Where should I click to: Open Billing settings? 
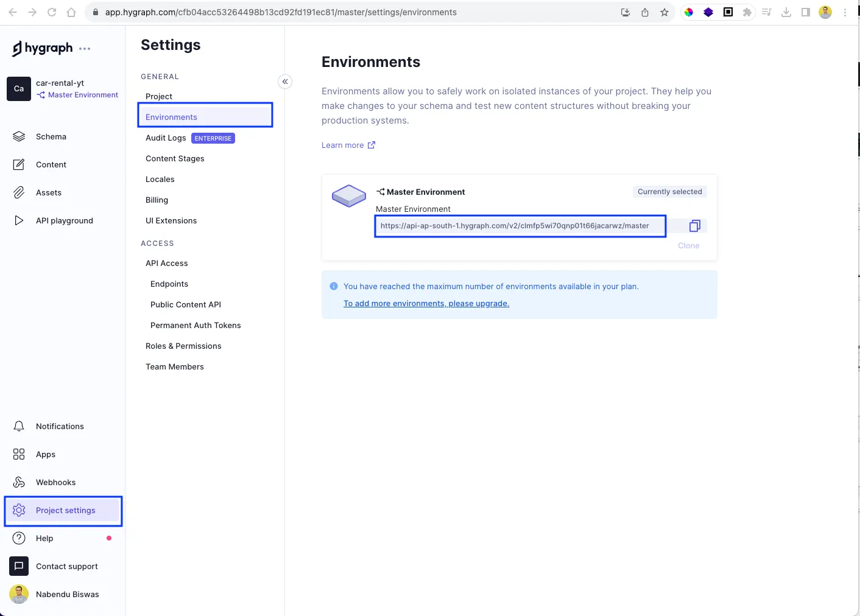157,200
